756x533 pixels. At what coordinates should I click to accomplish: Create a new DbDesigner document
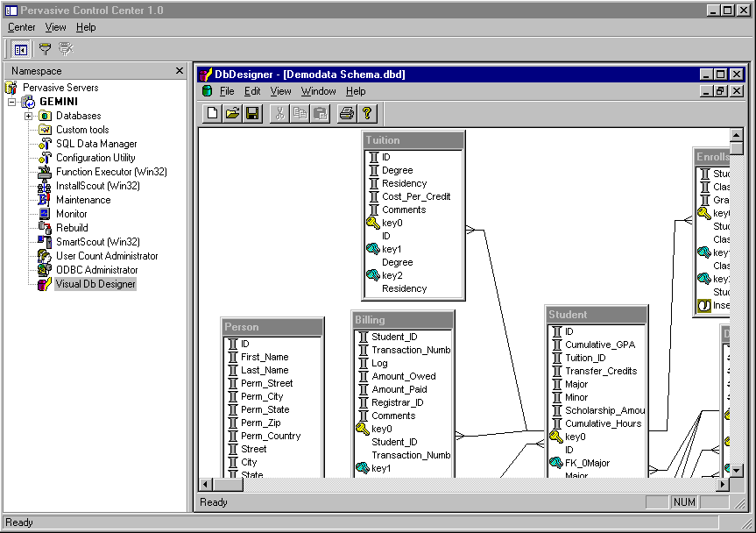[212, 113]
